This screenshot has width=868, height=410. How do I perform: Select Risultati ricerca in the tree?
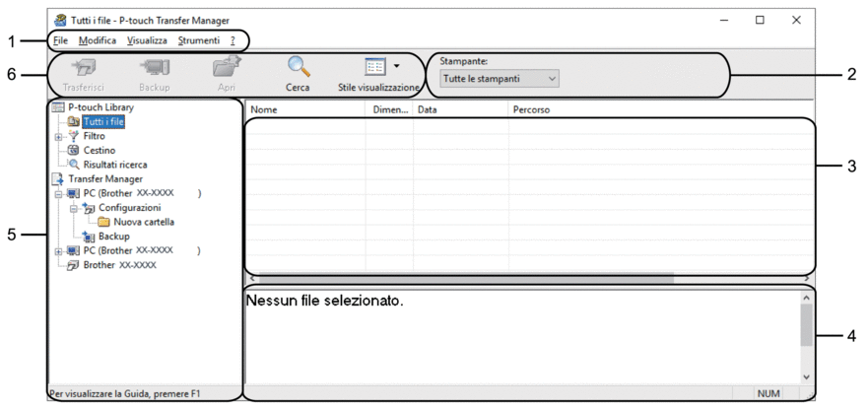(115, 165)
